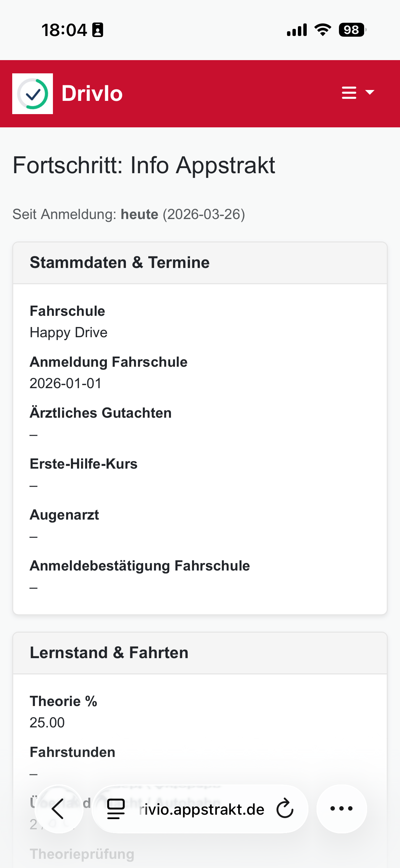
Task: Tap the 18:04 status bar clock
Action: (x=64, y=30)
